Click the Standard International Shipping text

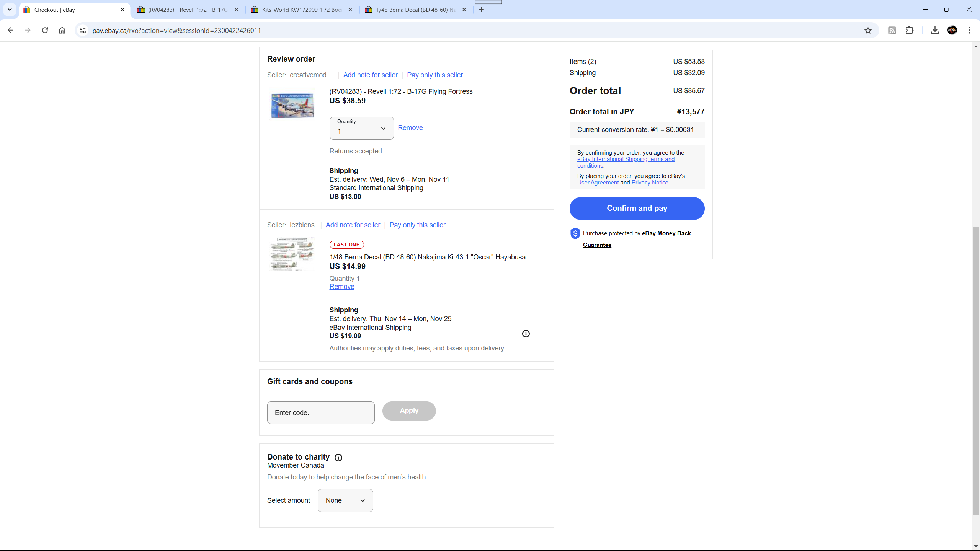376,188
